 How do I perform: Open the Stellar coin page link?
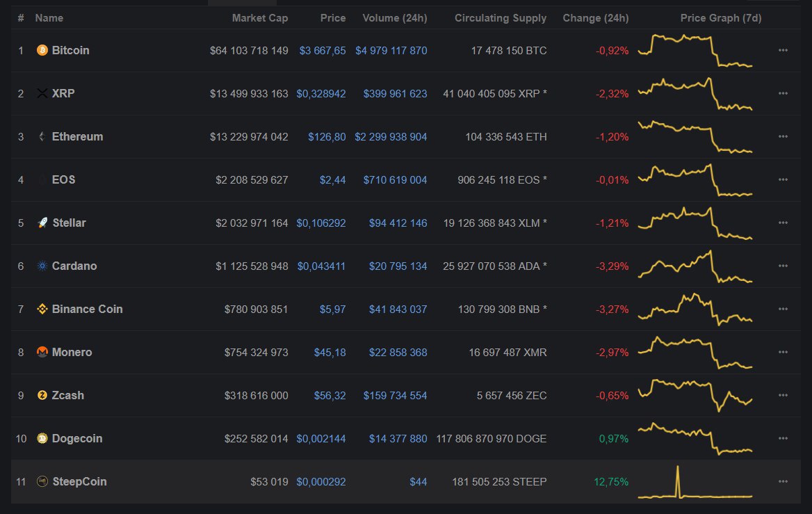(70, 223)
